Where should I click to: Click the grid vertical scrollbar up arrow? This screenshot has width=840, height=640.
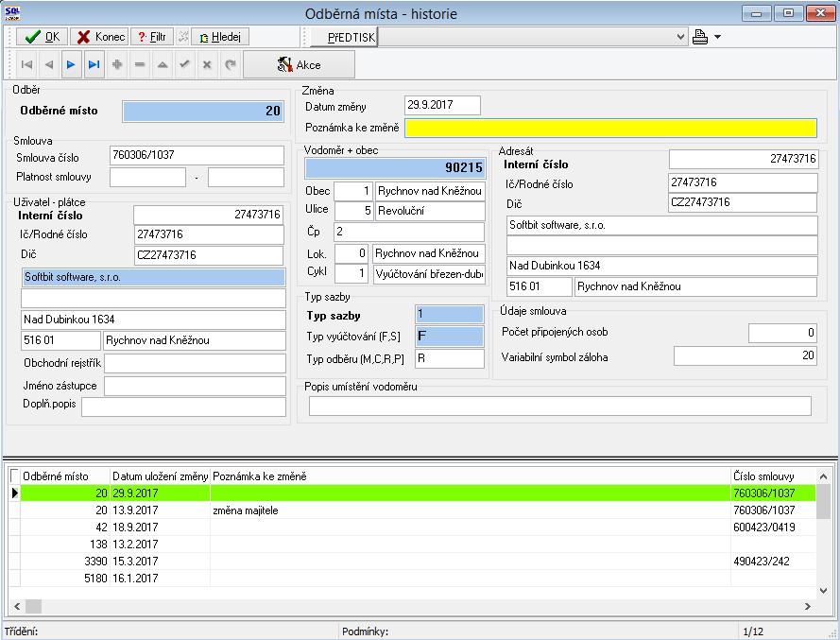[x=823, y=476]
